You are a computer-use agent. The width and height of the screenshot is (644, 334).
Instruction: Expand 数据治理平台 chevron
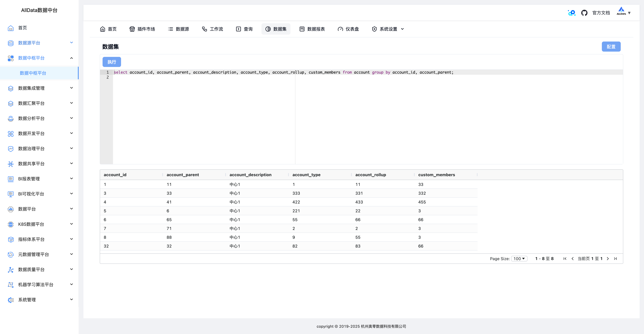click(x=71, y=149)
